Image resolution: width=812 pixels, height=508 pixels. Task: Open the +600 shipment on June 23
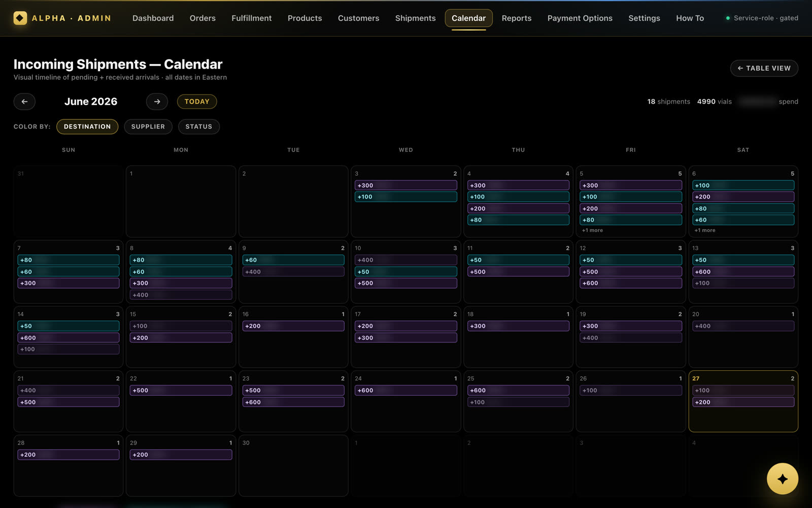pyautogui.click(x=293, y=402)
